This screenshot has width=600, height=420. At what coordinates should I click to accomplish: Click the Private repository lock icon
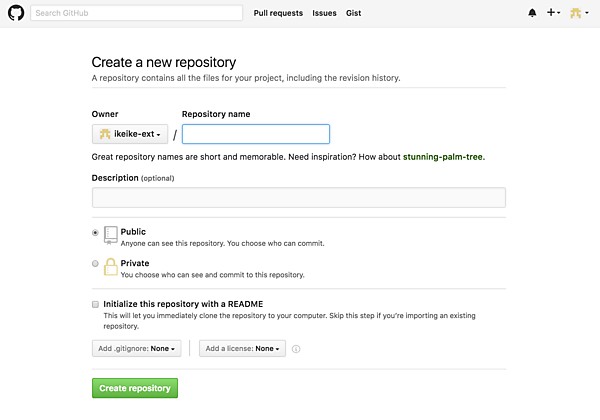click(111, 266)
